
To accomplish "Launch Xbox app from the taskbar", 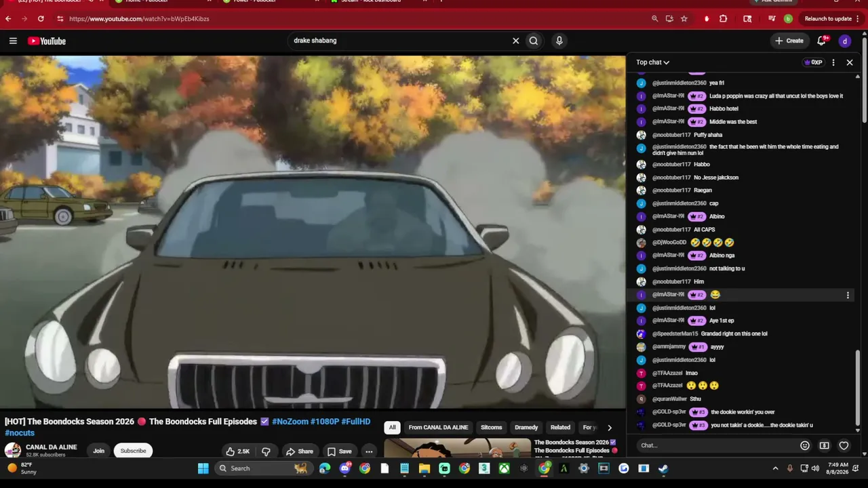I will (505, 468).
